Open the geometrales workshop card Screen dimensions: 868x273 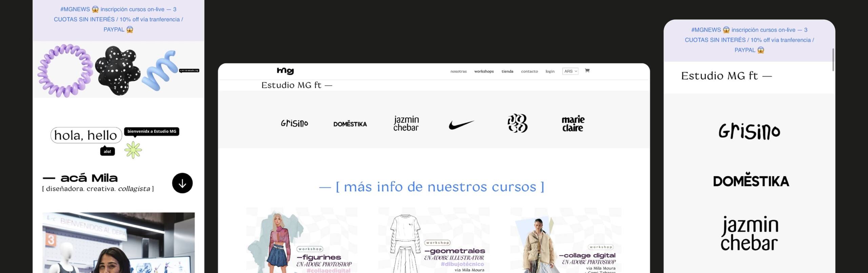434,240
